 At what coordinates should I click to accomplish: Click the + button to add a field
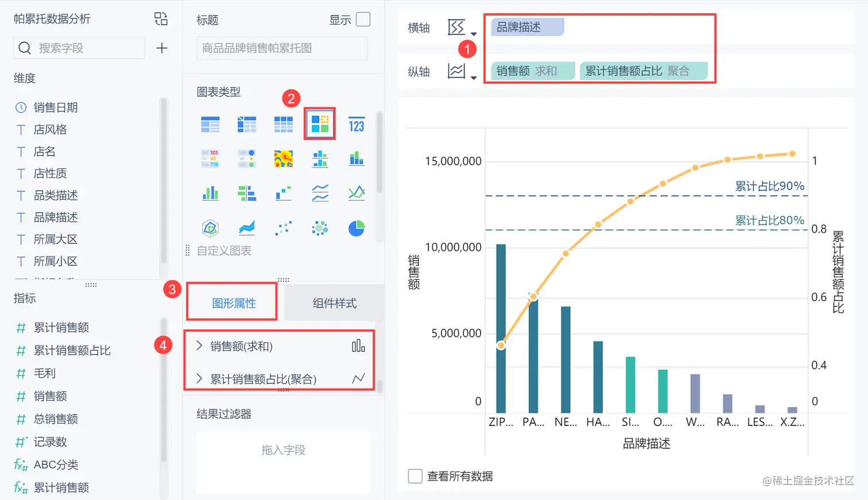(161, 48)
